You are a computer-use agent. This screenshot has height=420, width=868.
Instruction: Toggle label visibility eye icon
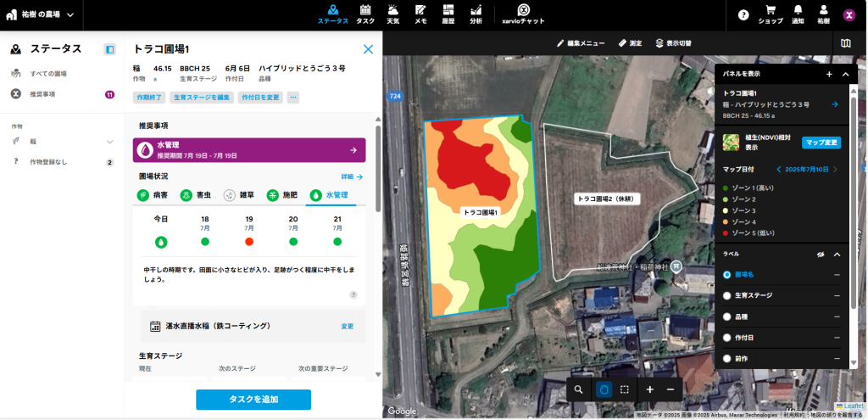click(820, 254)
